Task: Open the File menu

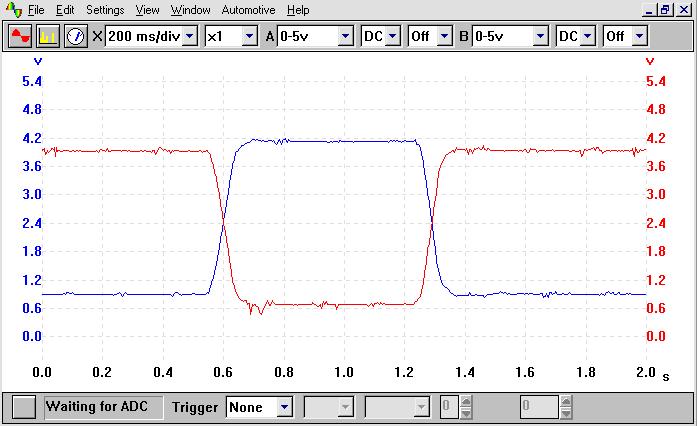Action: 36,10
